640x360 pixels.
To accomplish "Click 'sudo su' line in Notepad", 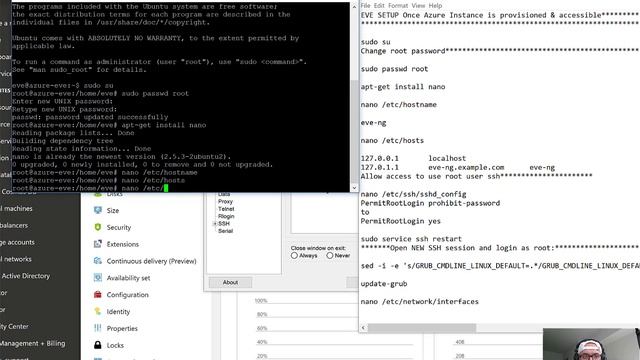I will pyautogui.click(x=376, y=42).
